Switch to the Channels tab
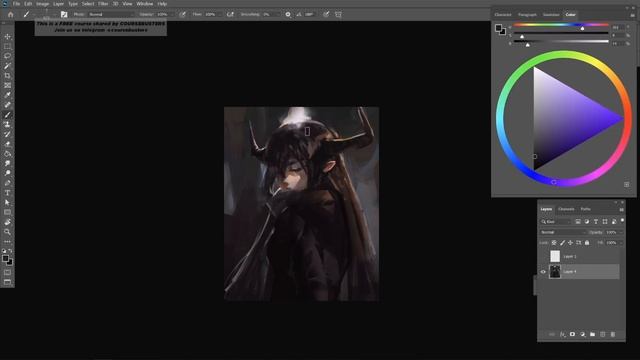Viewport: 640px width, 360px height. click(x=566, y=209)
